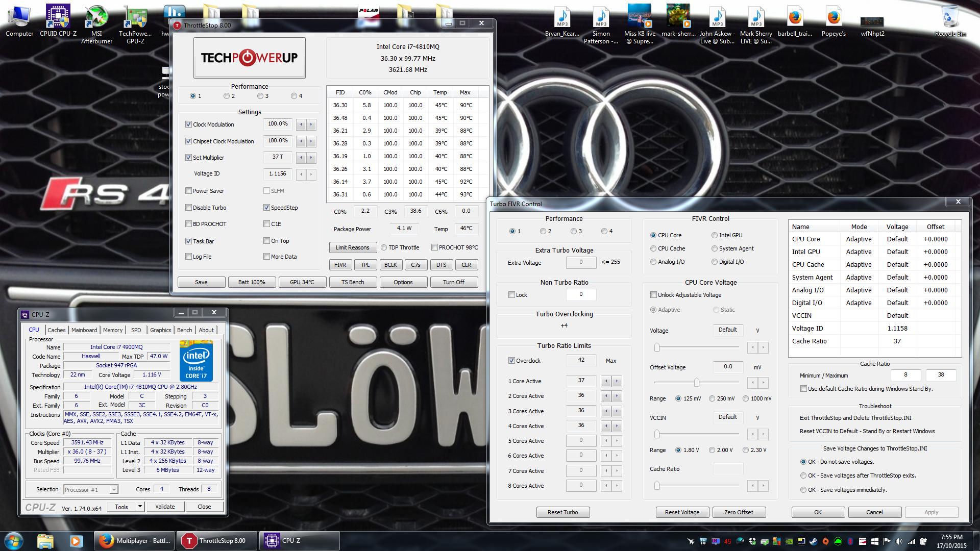This screenshot has width=980, height=551.
Task: Open Tools dropdown arrow in CPU-Z
Action: 139,507
